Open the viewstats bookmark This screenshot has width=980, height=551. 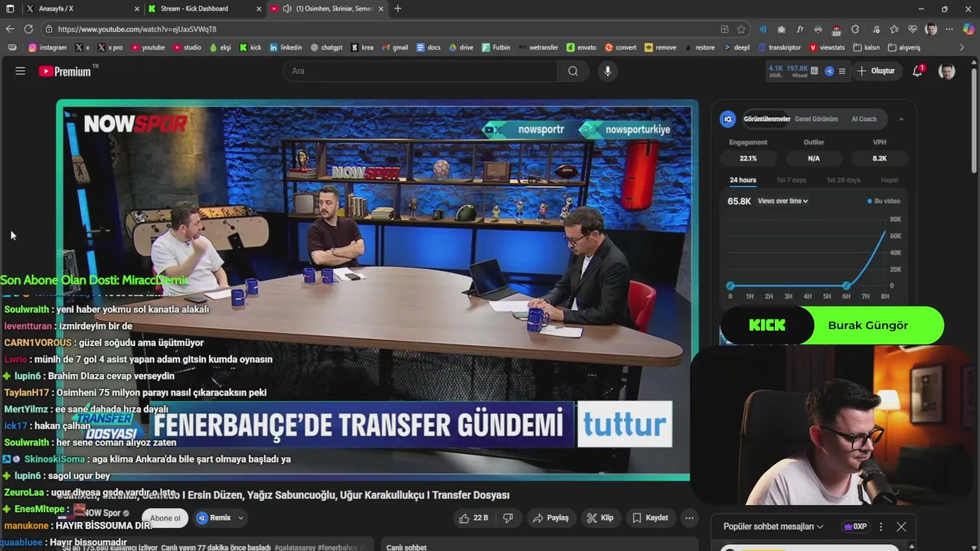pyautogui.click(x=827, y=47)
